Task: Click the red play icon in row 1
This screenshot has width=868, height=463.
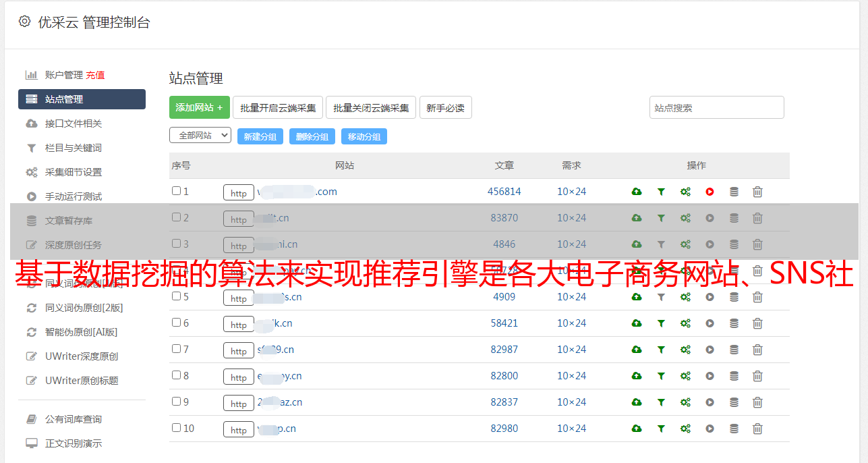Action: click(x=710, y=192)
